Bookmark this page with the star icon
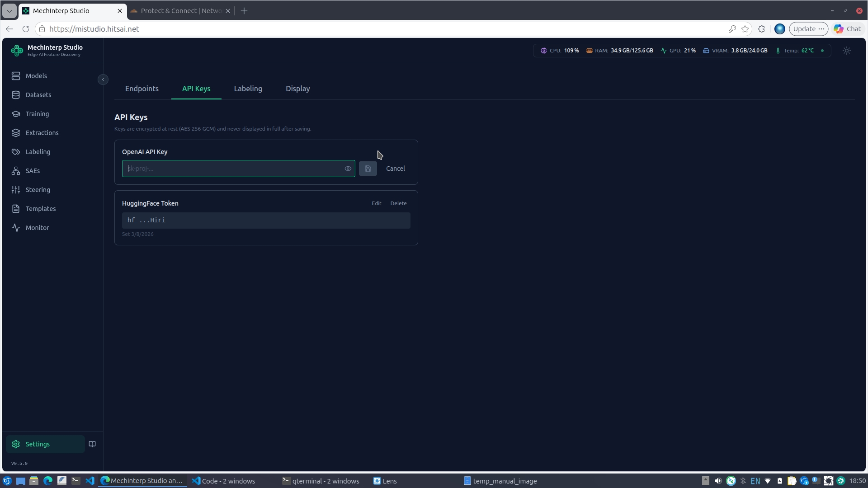This screenshot has width=868, height=488. click(x=745, y=29)
